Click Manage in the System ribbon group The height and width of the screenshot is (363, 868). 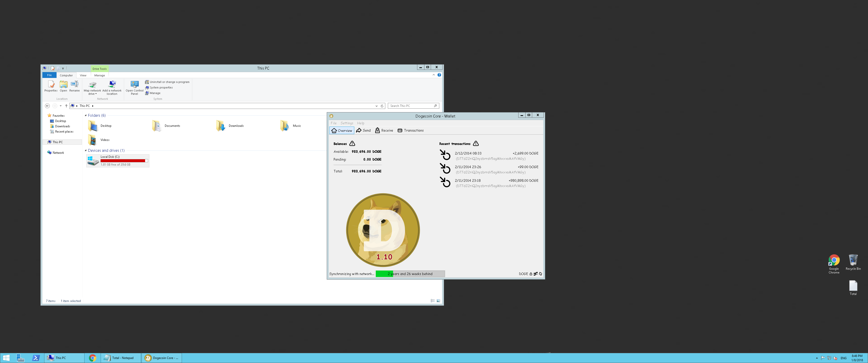click(153, 93)
